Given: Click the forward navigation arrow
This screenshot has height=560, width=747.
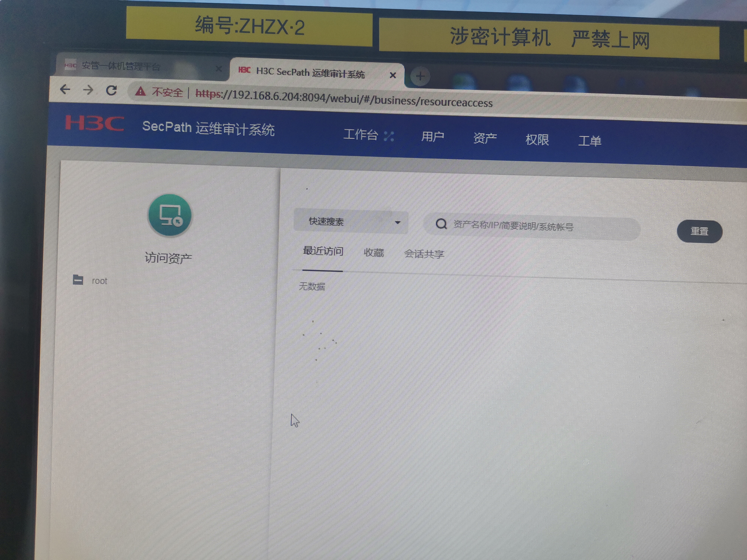Looking at the screenshot, I should click(88, 90).
